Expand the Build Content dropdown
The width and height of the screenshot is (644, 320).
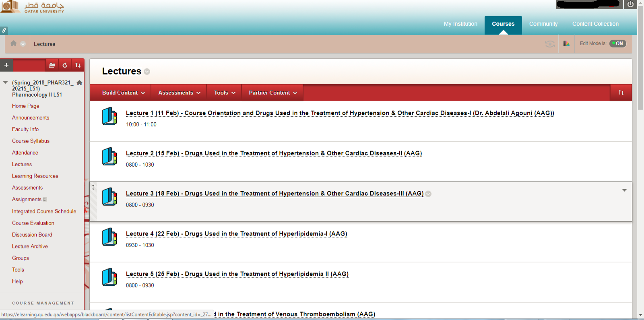[x=123, y=93]
